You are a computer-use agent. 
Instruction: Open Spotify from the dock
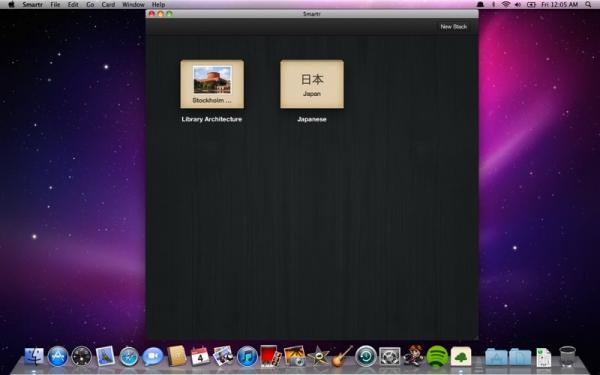click(437, 357)
